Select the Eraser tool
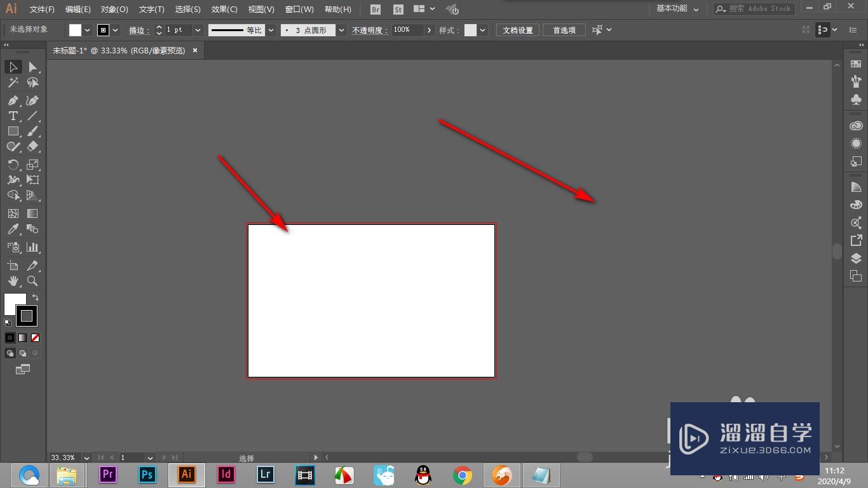The height and width of the screenshot is (488, 868). click(32, 146)
